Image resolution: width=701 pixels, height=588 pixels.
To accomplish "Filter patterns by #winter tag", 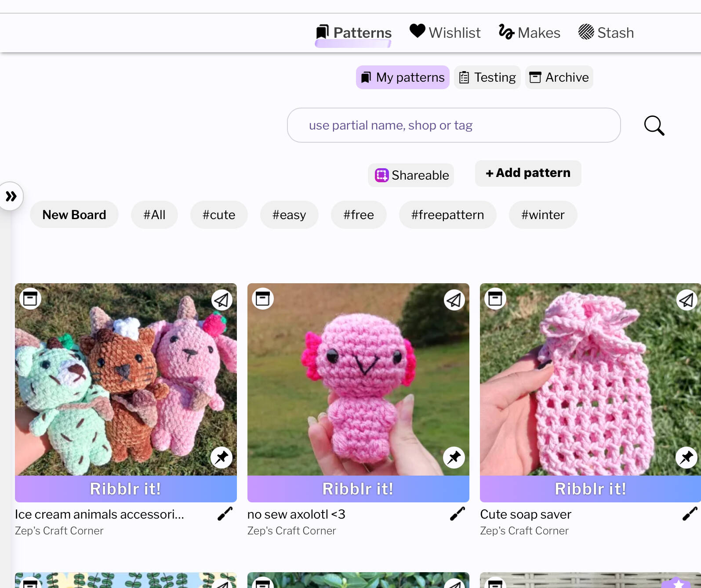I will coord(543,215).
